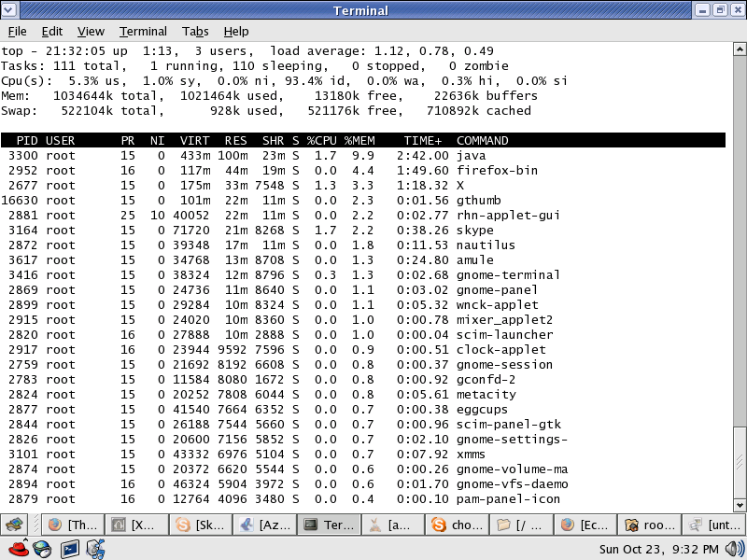The height and width of the screenshot is (560, 747).
Task: Click the metacity process row
Action: (363, 394)
